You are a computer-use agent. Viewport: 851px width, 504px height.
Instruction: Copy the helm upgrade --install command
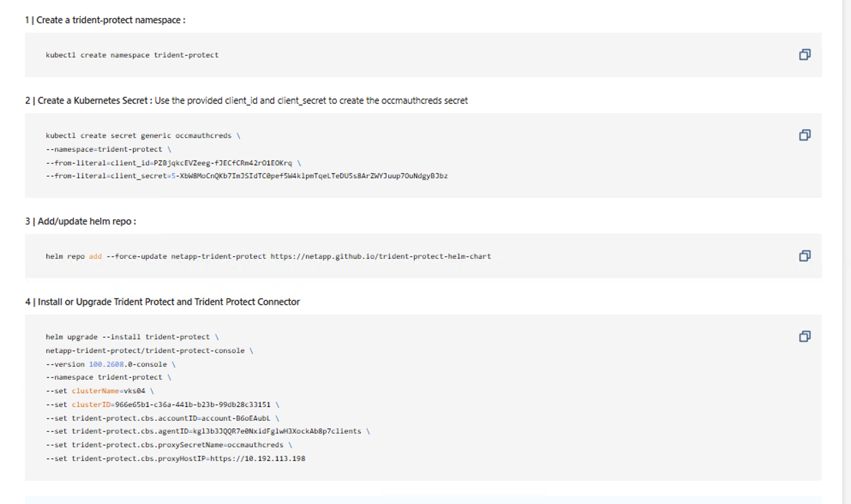(805, 336)
